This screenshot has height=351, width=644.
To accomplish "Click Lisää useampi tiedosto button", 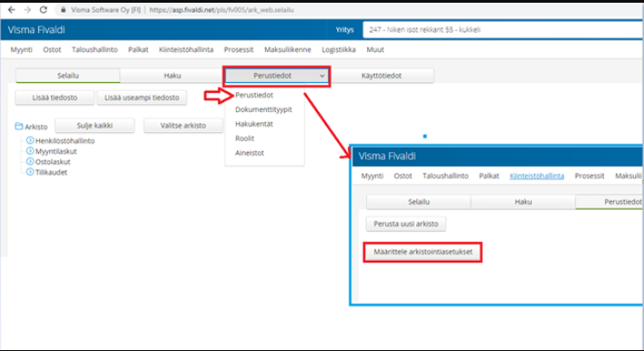I will tap(142, 98).
